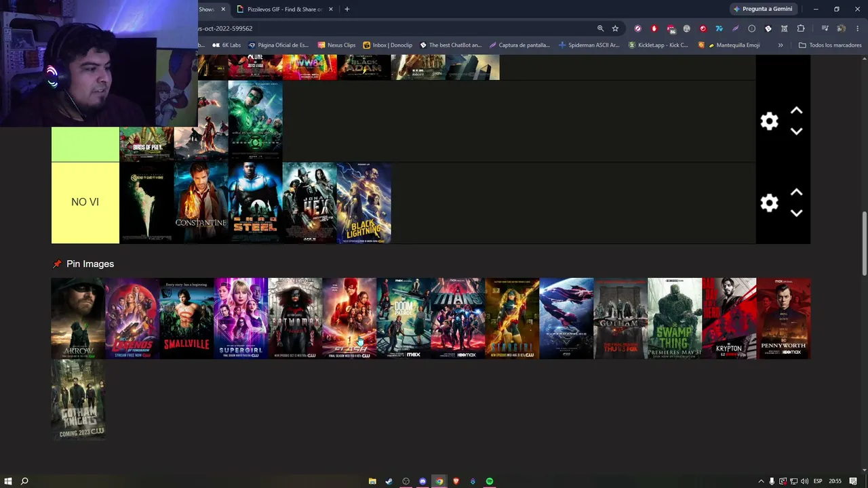Pick the Supergirl poster
The height and width of the screenshot is (488, 868).
click(x=241, y=319)
